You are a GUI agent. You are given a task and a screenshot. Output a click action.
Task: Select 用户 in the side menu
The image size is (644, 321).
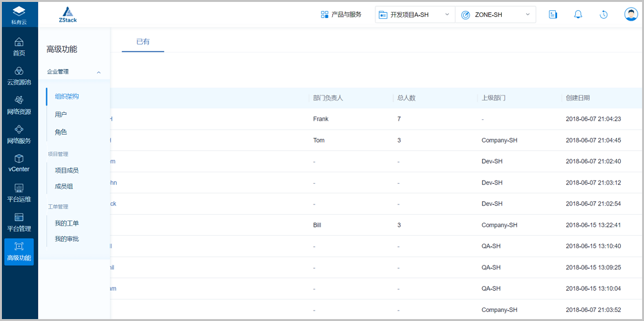(61, 114)
